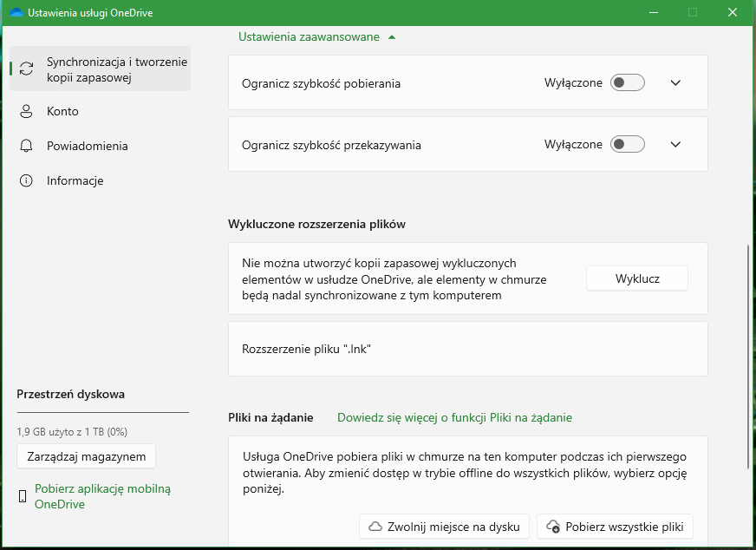The image size is (756, 550).
Task: Click the vertical scrollbar thumb
Action: point(748,357)
